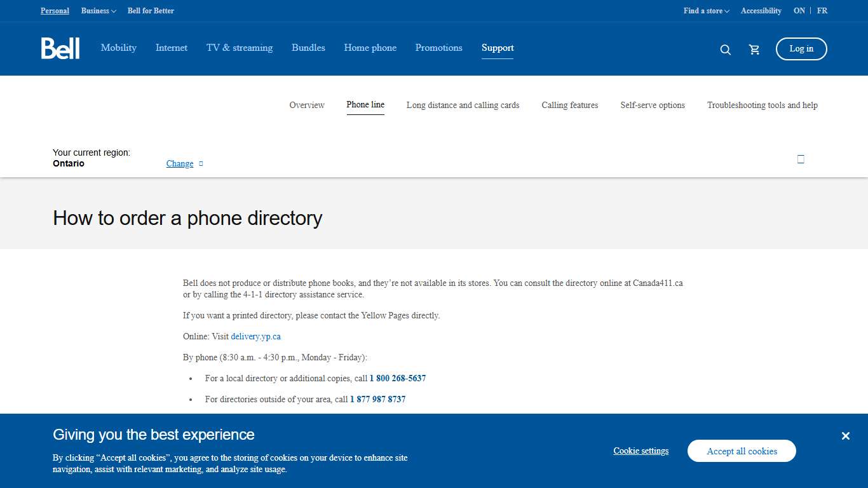Dismiss the cookie banner with the X

(846, 436)
